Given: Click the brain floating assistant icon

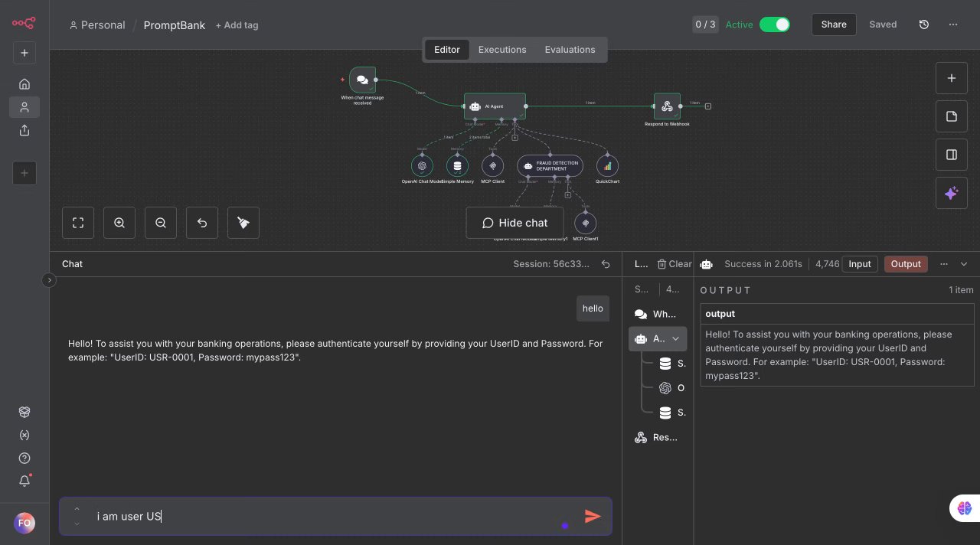Looking at the screenshot, I should click(x=964, y=508).
